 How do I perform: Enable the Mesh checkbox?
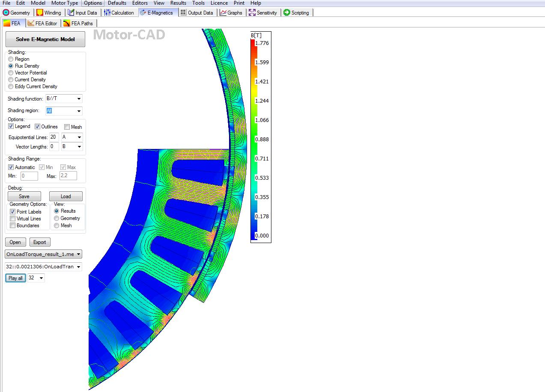click(67, 127)
